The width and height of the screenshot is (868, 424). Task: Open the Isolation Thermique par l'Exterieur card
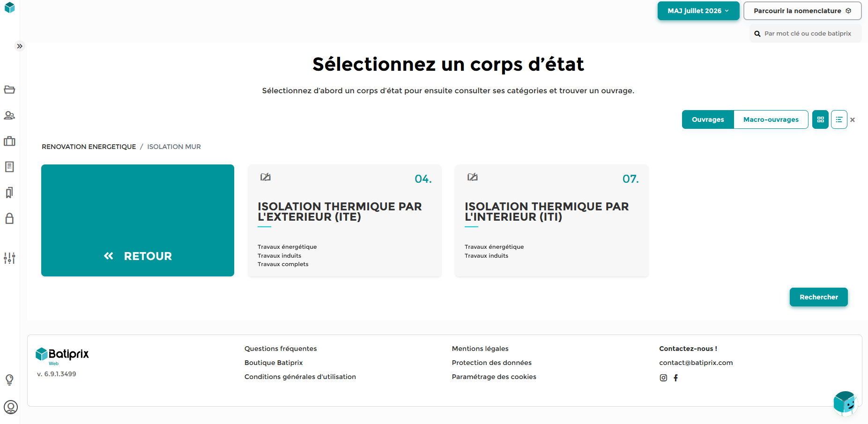345,220
